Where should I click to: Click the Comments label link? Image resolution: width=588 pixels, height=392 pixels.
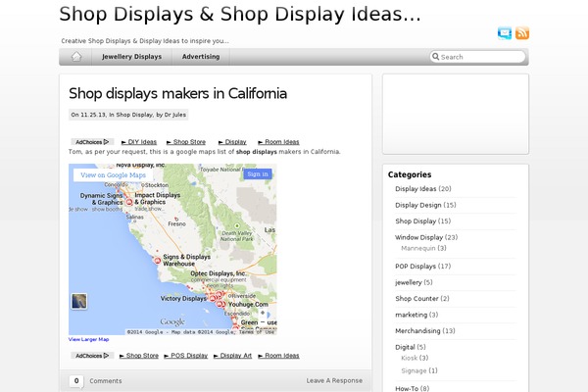(106, 381)
